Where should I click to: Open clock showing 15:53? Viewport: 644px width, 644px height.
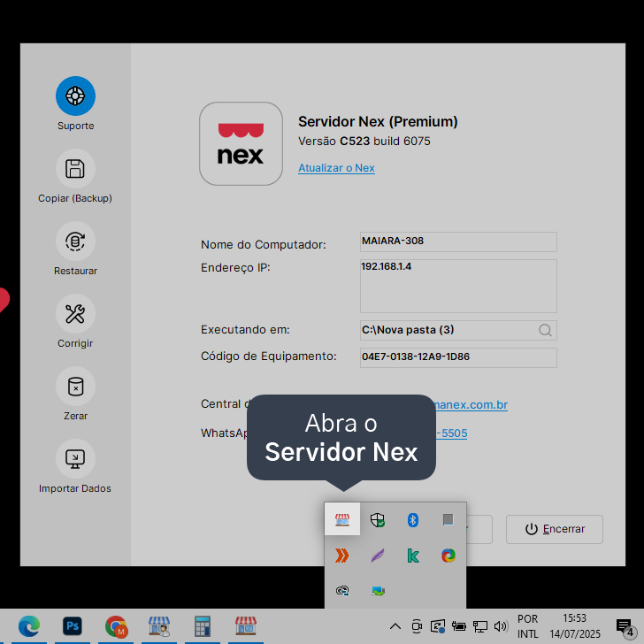(x=575, y=626)
